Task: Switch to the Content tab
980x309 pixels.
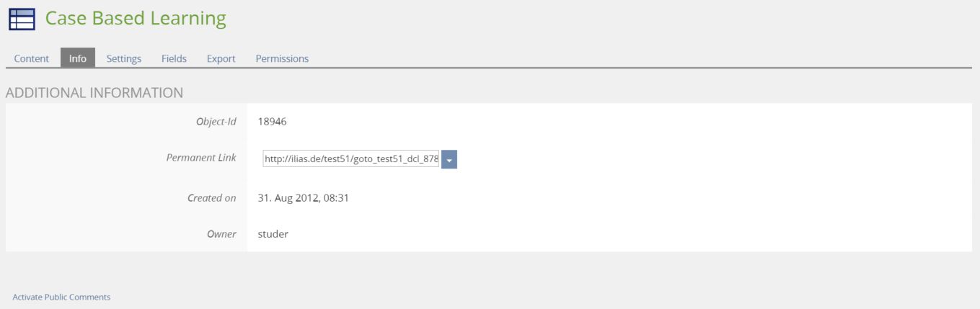Action: coord(32,59)
